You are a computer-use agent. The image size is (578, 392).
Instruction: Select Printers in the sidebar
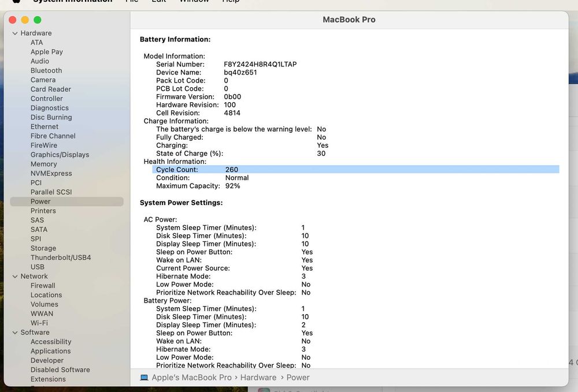tap(43, 211)
